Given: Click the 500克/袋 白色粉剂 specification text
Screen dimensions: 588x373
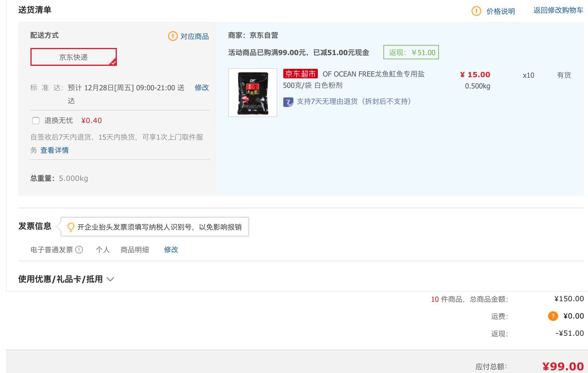Looking at the screenshot, I should [312, 86].
